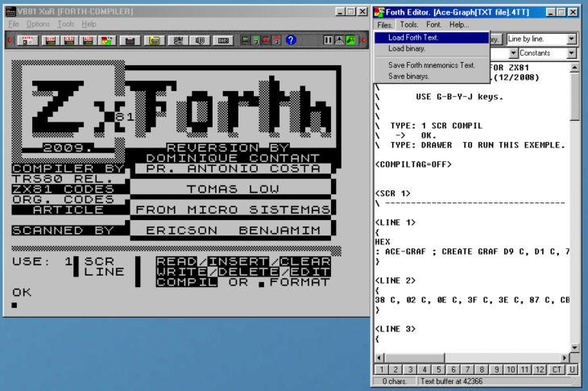Click screen button 7 in Forth Editor

pyautogui.click(x=467, y=369)
